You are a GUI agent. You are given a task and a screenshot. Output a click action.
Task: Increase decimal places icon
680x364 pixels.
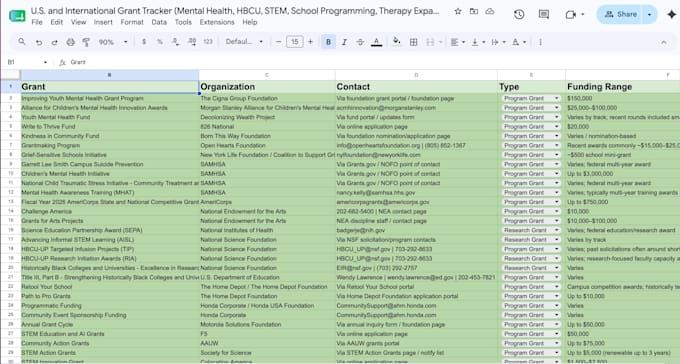click(x=192, y=42)
